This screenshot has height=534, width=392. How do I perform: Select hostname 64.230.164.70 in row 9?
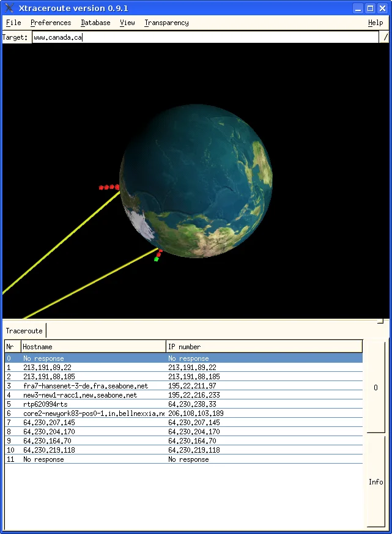click(x=47, y=440)
